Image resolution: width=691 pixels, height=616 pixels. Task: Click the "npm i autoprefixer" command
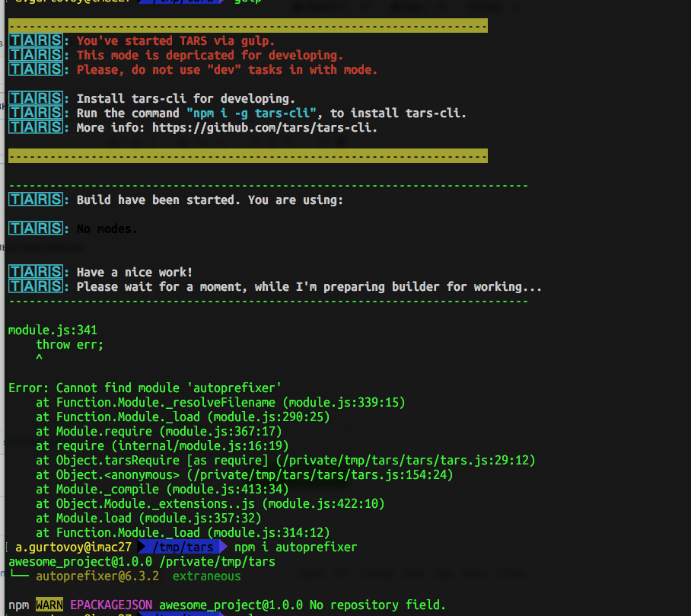click(295, 547)
